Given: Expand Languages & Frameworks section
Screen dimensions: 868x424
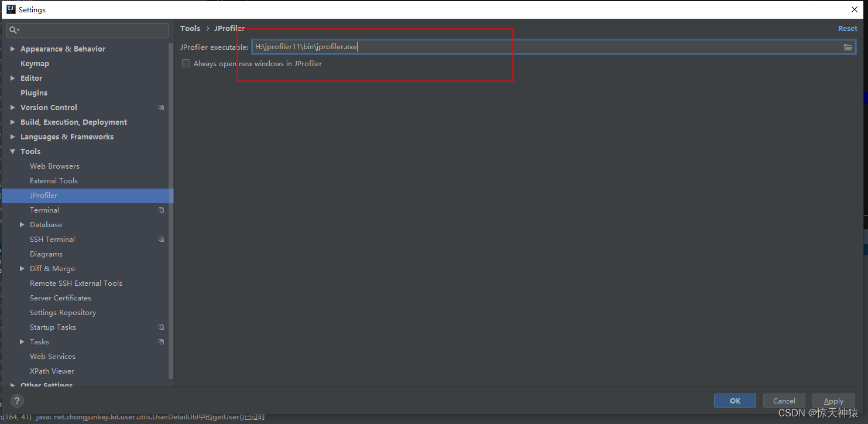Looking at the screenshot, I should (13, 137).
